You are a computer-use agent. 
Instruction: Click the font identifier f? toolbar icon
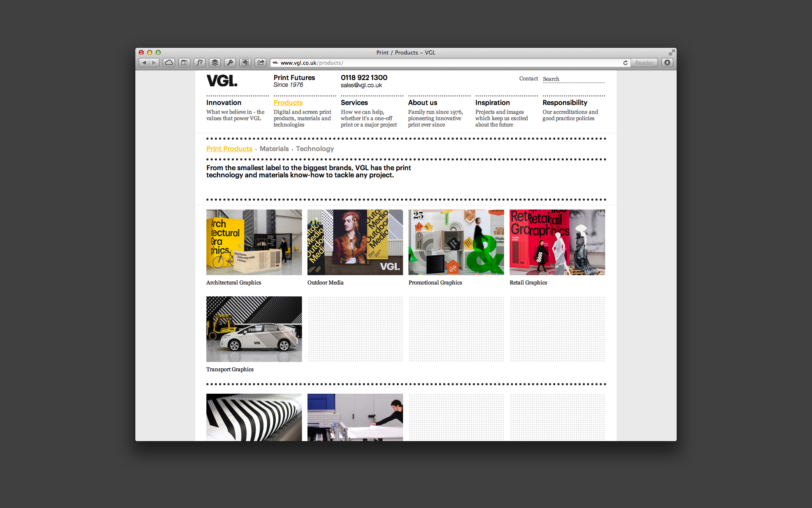pos(200,63)
